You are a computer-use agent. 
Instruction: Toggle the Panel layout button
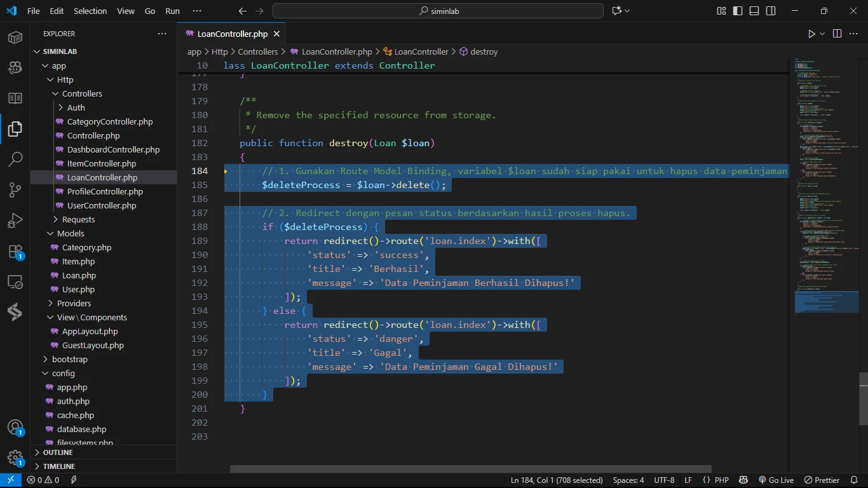click(x=754, y=11)
